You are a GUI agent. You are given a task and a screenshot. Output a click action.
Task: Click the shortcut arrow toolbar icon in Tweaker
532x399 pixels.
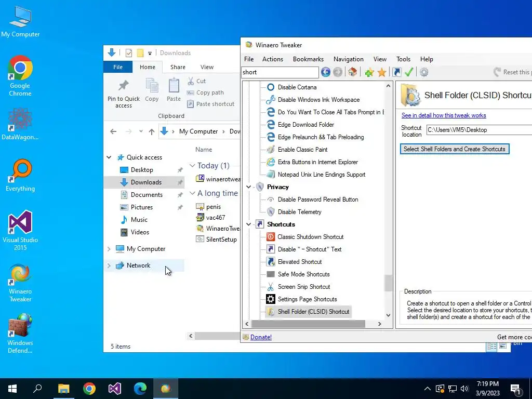coord(396,72)
